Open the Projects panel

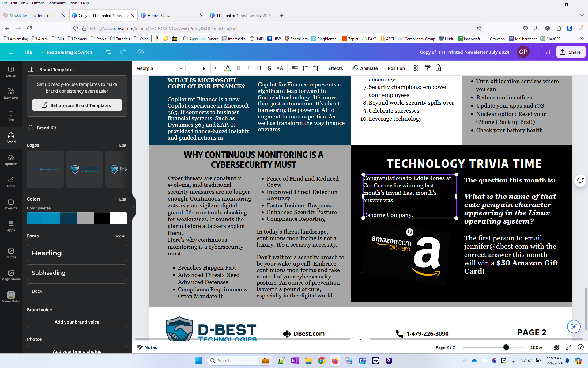click(11, 204)
